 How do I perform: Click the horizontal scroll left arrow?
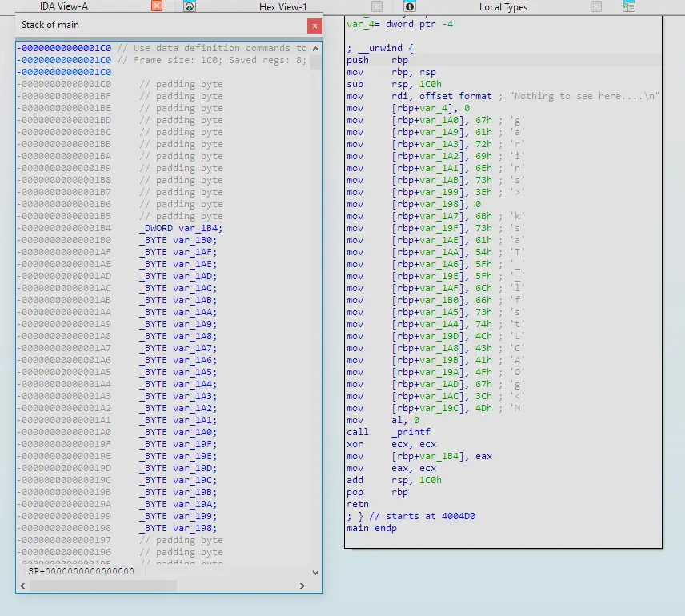[x=22, y=586]
